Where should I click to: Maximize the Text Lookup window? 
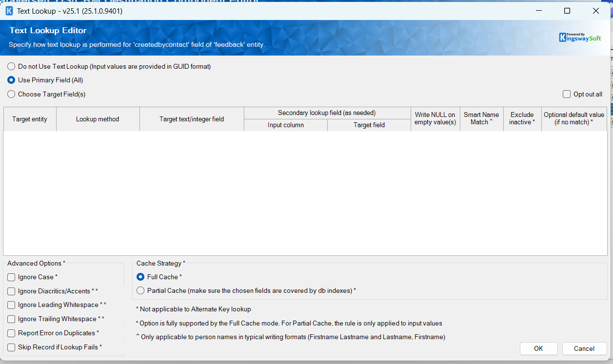click(x=567, y=11)
